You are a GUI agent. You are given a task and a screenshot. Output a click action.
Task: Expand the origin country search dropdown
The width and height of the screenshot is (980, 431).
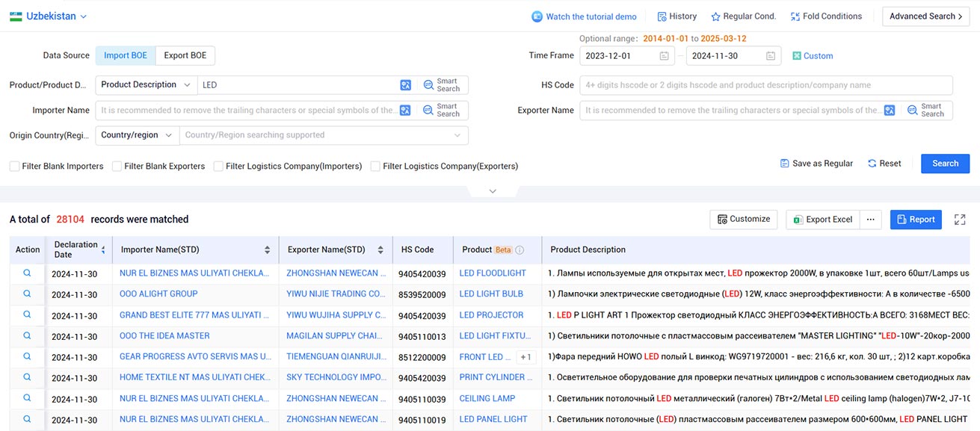point(324,135)
